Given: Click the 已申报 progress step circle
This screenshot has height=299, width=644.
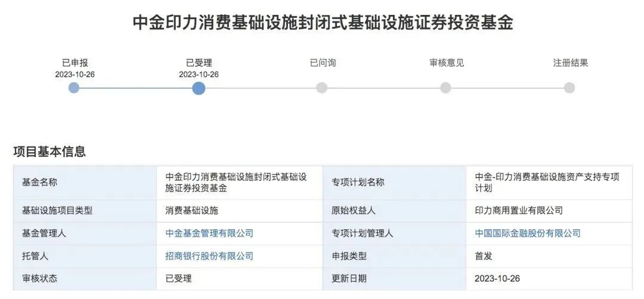Looking at the screenshot, I should pos(74,88).
